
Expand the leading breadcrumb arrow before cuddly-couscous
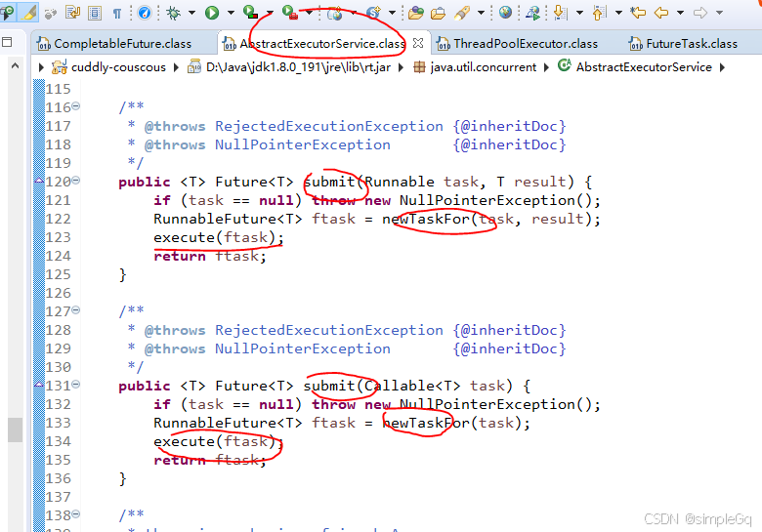(x=41, y=67)
